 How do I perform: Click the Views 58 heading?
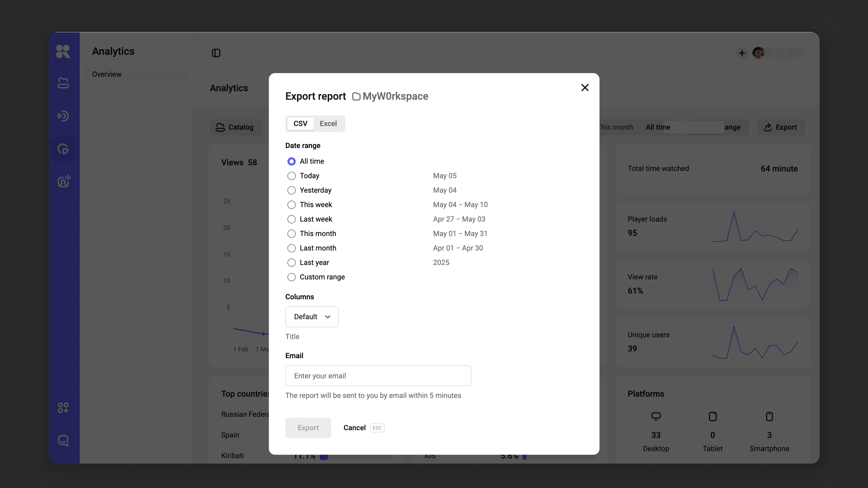[x=239, y=163]
